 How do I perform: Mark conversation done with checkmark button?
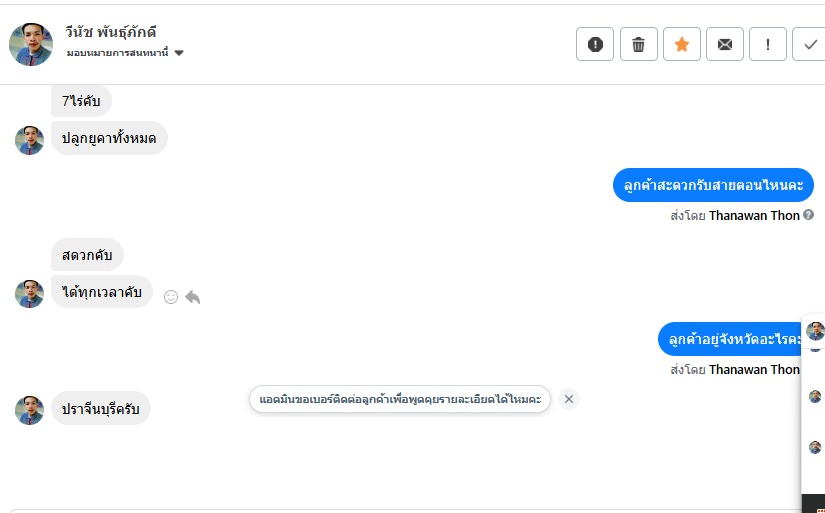pos(809,44)
